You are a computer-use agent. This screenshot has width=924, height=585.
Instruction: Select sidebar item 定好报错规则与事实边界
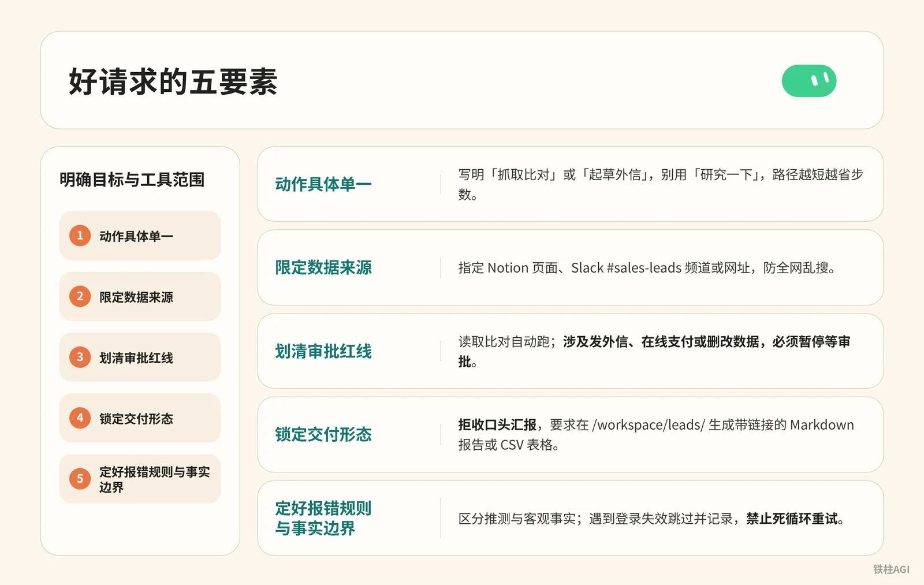(140, 479)
